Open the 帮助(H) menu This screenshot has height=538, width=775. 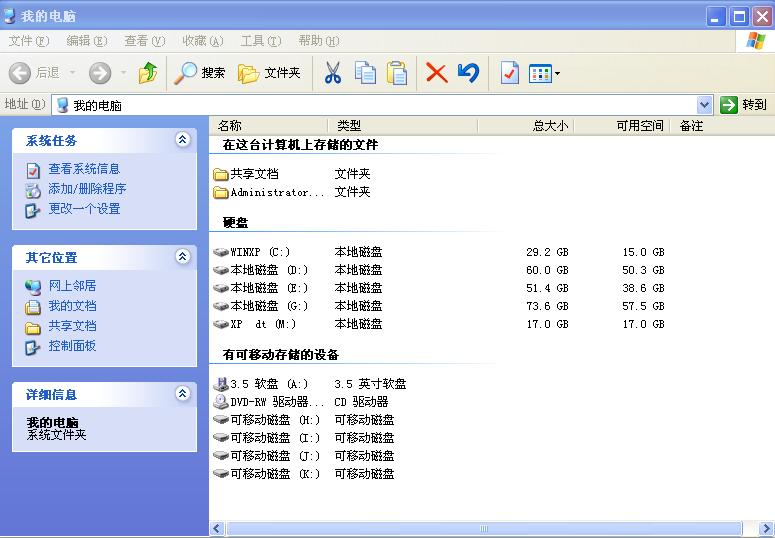318,41
